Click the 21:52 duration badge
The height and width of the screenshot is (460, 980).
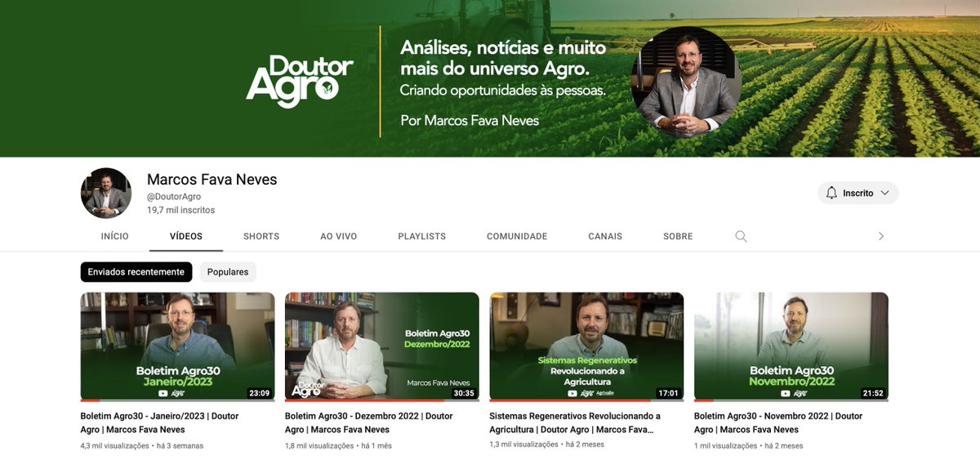[x=873, y=393]
